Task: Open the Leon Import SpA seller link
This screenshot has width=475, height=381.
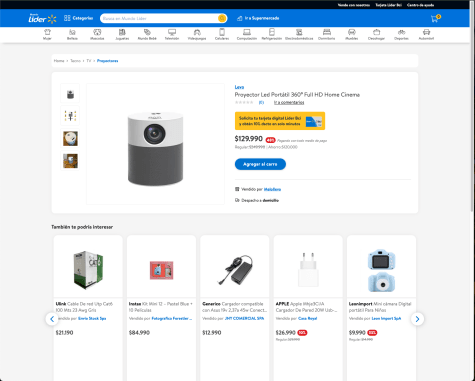Action: [x=386, y=319]
